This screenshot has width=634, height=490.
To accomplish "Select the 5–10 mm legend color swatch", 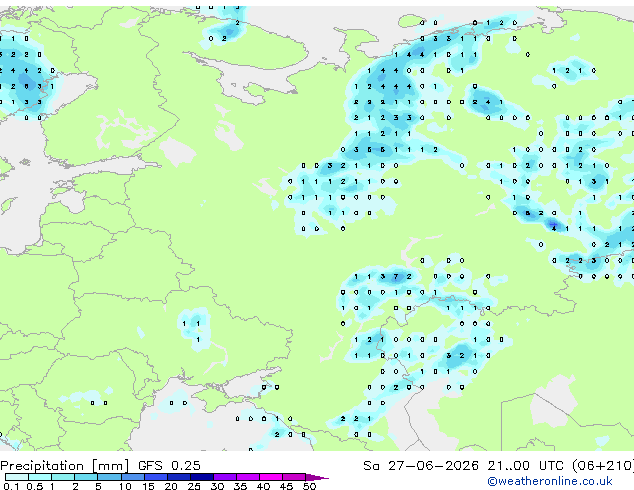I will 109,477.
